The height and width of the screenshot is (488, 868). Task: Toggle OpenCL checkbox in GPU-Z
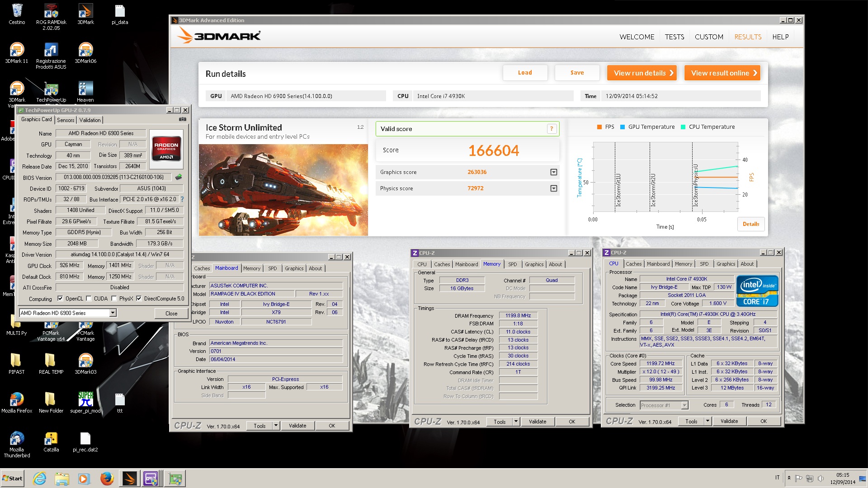point(60,298)
